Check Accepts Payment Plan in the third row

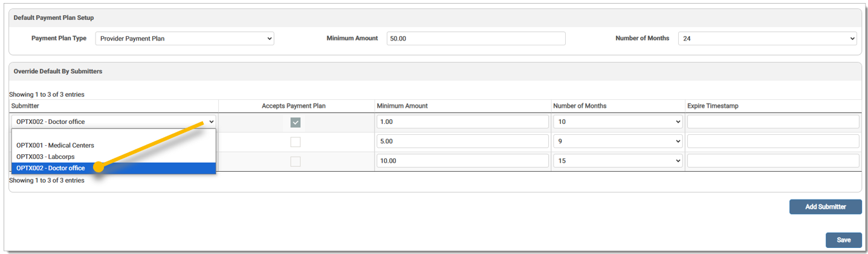pyautogui.click(x=296, y=161)
